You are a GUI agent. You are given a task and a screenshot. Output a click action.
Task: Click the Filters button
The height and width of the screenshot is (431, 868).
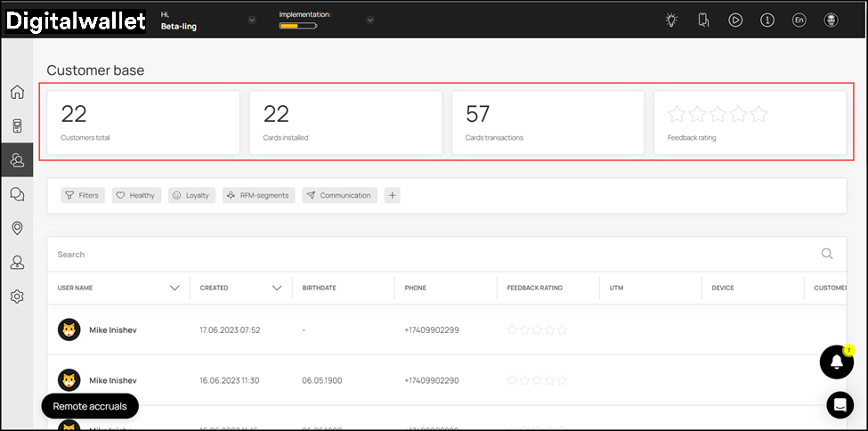coord(82,195)
